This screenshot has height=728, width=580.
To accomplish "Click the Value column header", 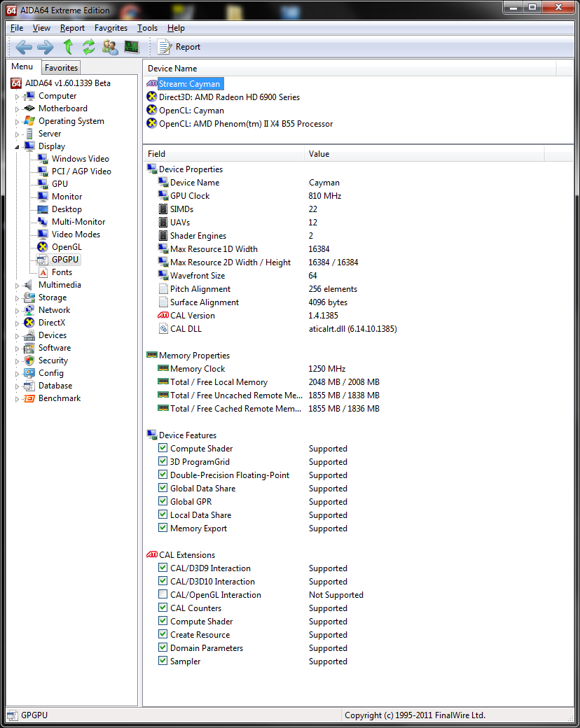I will [424, 154].
